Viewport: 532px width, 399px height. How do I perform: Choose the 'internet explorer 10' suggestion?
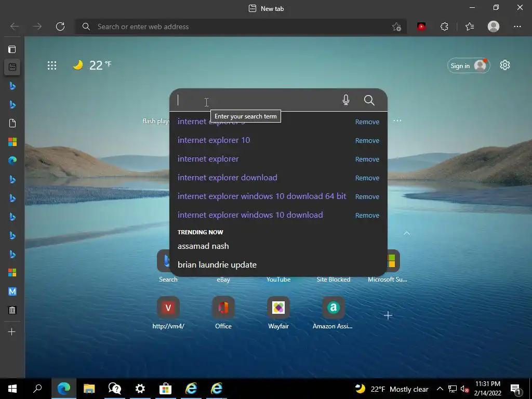coord(214,140)
